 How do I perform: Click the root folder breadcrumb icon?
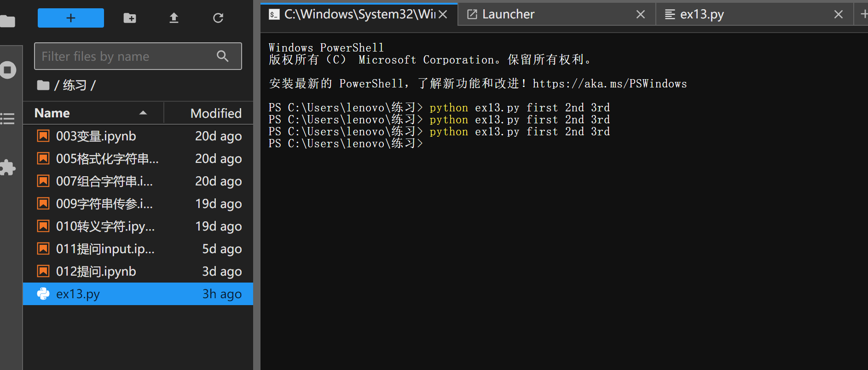coord(43,85)
